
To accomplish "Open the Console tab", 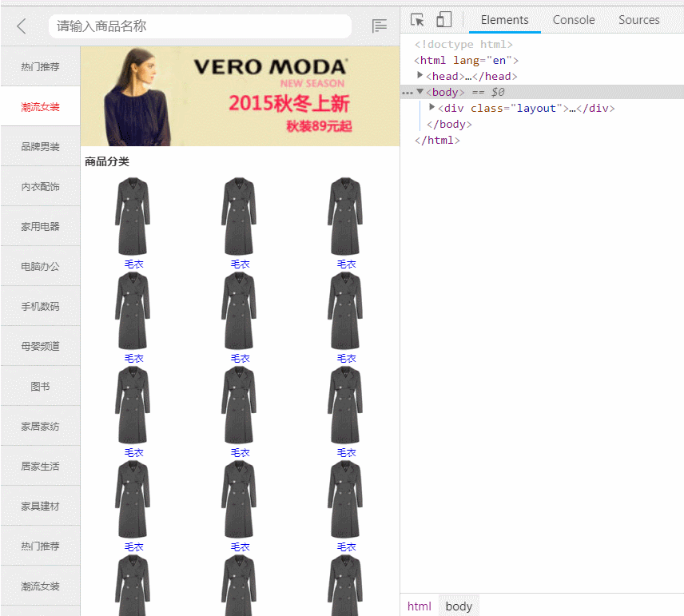I will 574,20.
